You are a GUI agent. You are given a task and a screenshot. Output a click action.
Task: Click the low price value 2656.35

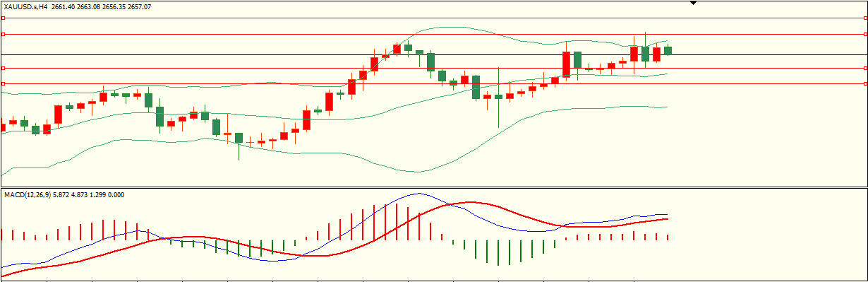click(113, 6)
